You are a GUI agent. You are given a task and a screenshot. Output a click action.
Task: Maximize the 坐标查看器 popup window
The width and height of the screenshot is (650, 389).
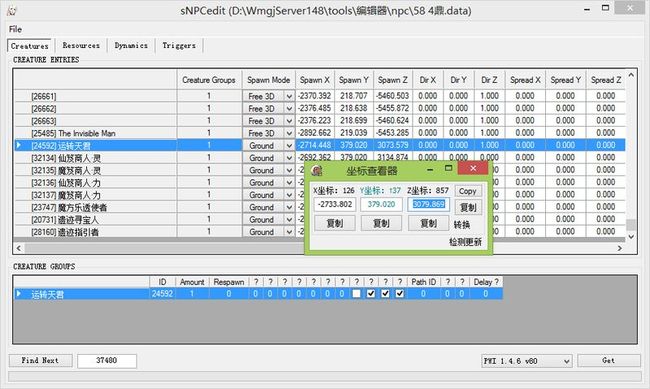[448, 168]
